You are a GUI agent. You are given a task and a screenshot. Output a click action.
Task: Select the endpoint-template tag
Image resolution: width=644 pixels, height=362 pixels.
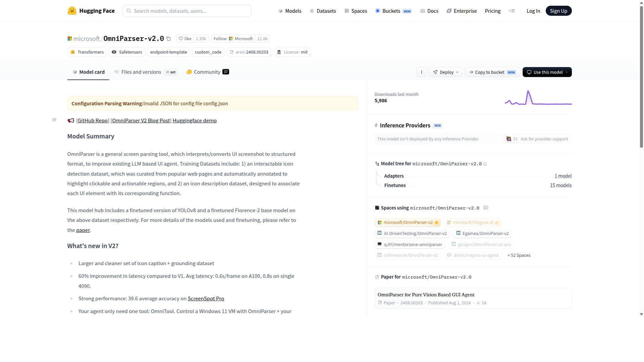pos(168,52)
